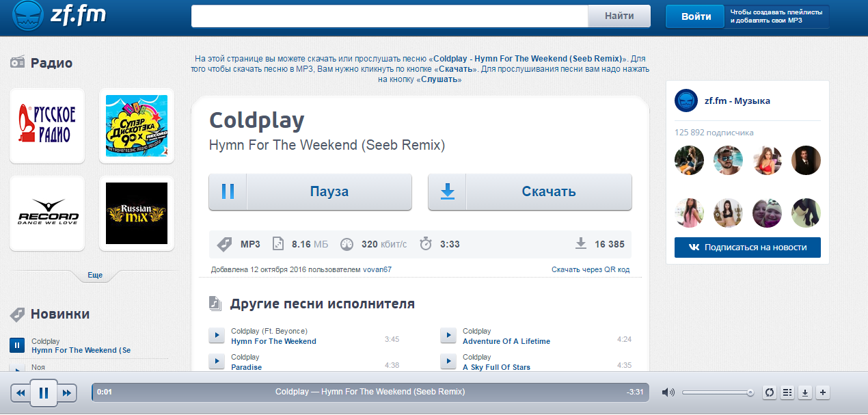Click the Другие песни исполнителя heading icon
The width and height of the screenshot is (868, 415).
click(215, 303)
